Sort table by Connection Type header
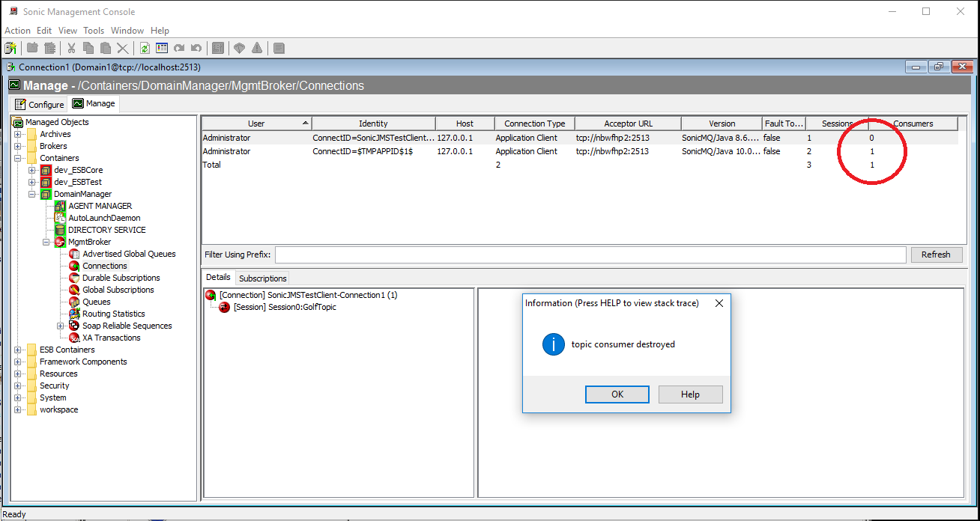The image size is (980, 521). 535,124
